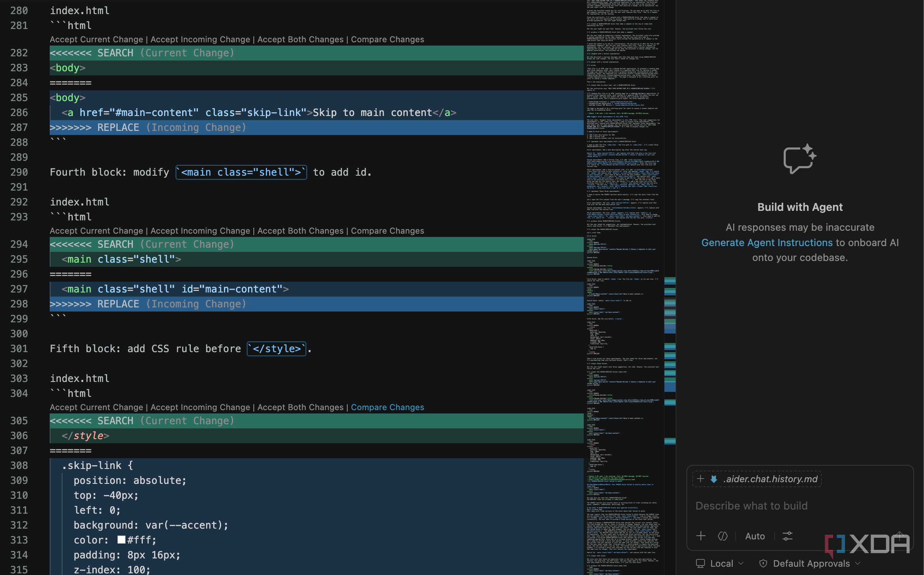924x575 pixels.
Task: Add context with plus in attachment chip
Action: [x=700, y=479]
